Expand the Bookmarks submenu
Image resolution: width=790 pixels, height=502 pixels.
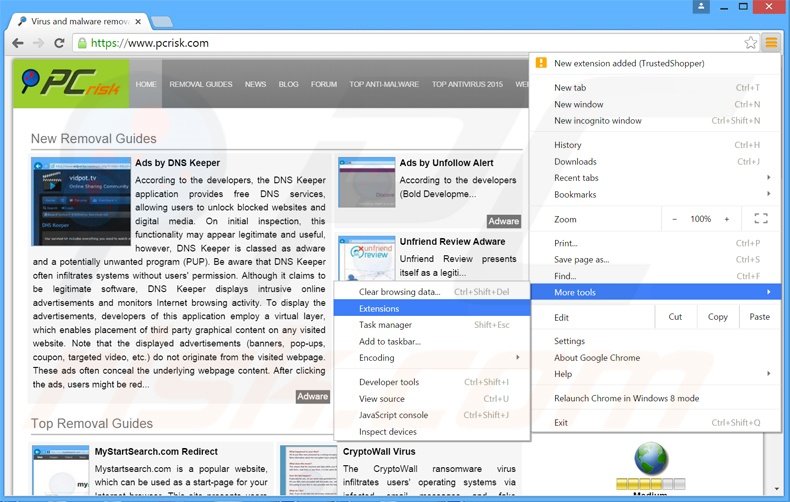[655, 195]
